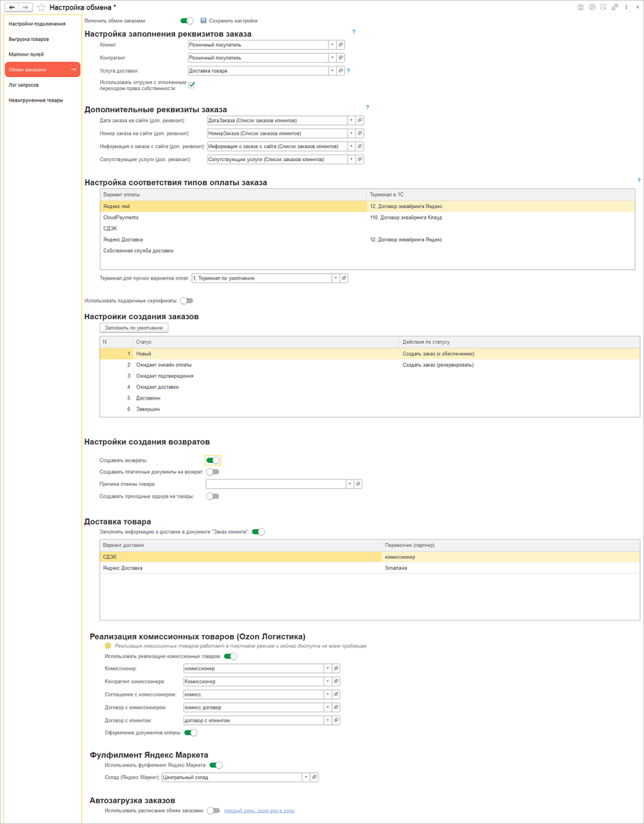Expand the Контрагент dropdown arrow

tap(332, 58)
